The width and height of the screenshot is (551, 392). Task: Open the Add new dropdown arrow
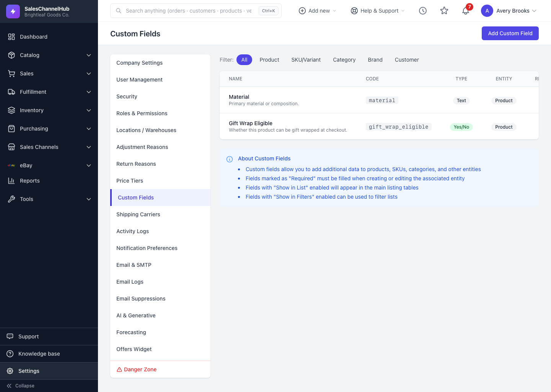[334, 11]
